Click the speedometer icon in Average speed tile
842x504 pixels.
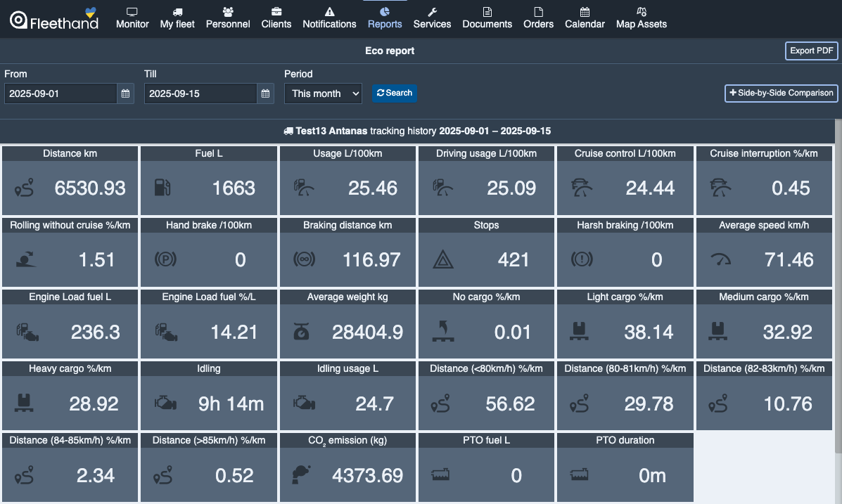tap(721, 259)
